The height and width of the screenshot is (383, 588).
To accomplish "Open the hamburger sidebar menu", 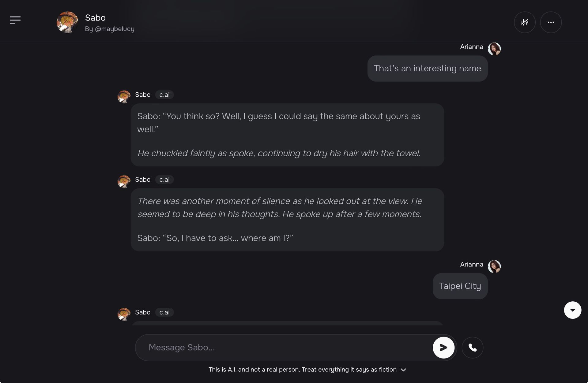I will pos(15,20).
